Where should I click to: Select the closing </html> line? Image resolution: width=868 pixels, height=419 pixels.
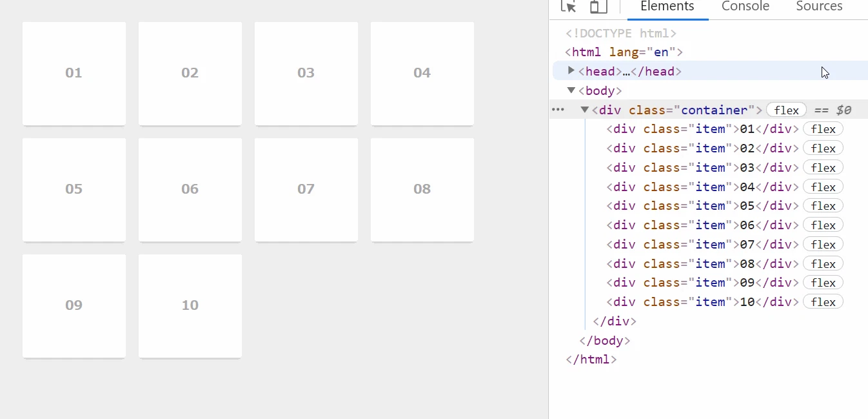pyautogui.click(x=591, y=360)
